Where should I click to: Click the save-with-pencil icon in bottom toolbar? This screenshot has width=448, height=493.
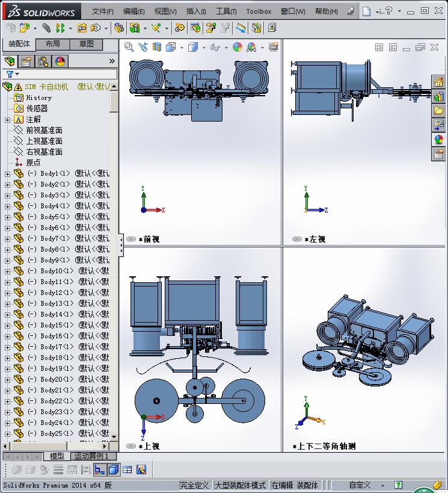141,470
